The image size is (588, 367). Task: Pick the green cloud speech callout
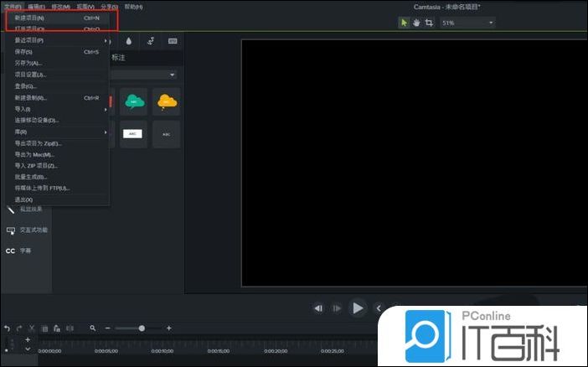coord(134,101)
